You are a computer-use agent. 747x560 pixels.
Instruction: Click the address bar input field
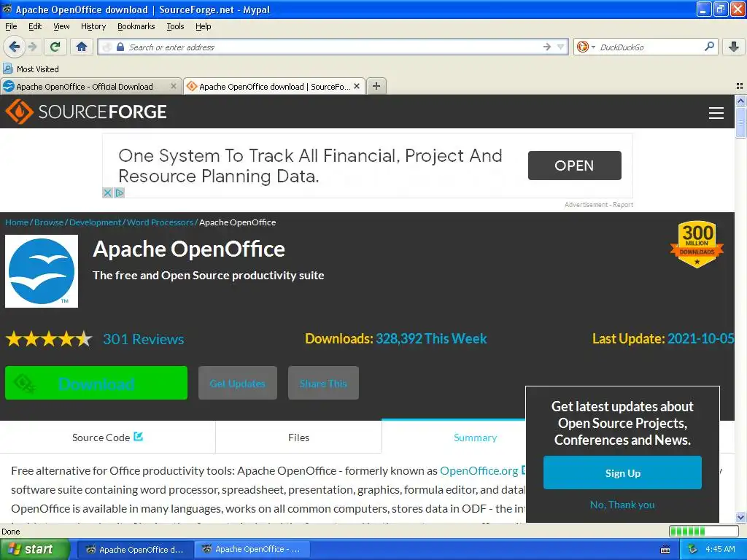[333, 47]
